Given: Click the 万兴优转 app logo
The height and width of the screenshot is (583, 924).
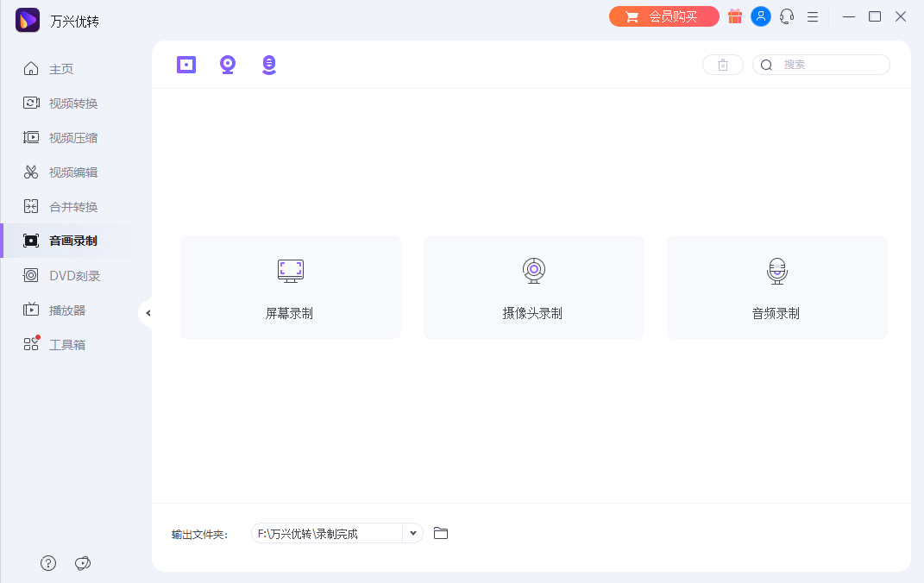Looking at the screenshot, I should (28, 19).
